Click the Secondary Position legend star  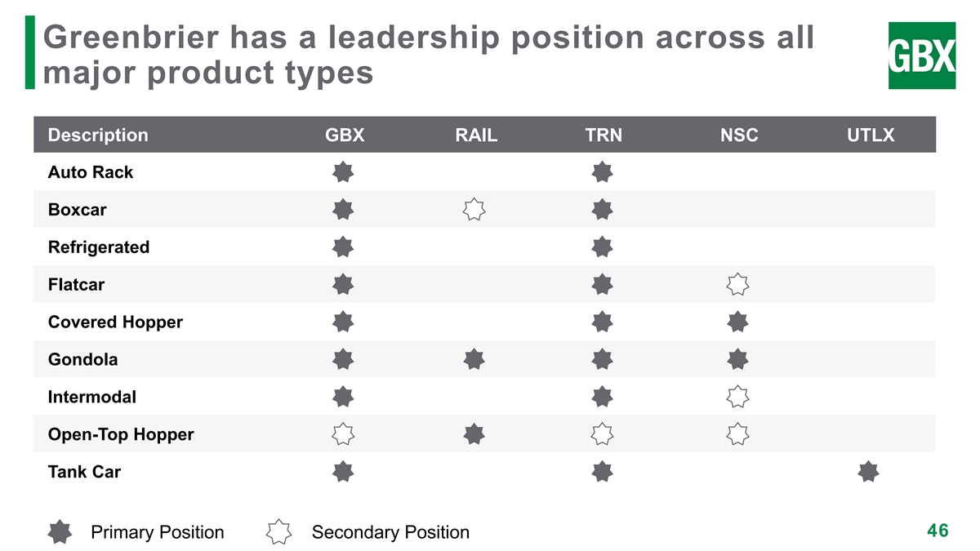(279, 532)
